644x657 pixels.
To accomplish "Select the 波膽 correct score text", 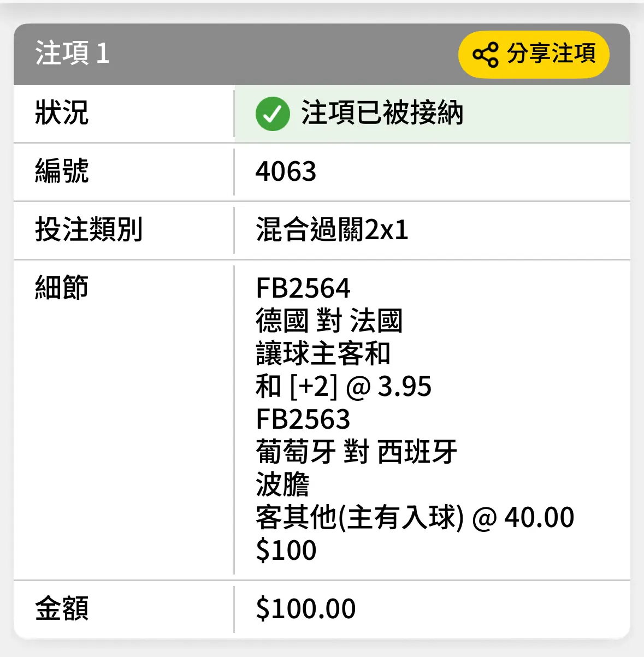I will coord(282,485).
